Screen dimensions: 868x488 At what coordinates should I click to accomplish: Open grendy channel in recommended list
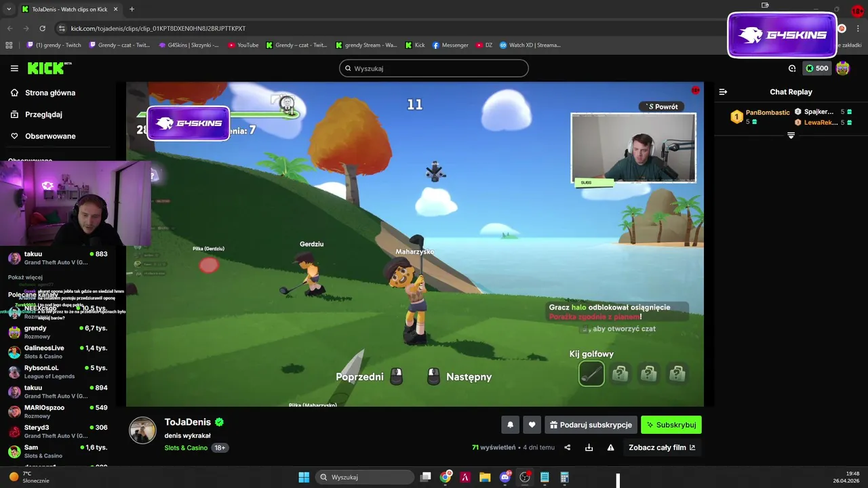coord(58,332)
